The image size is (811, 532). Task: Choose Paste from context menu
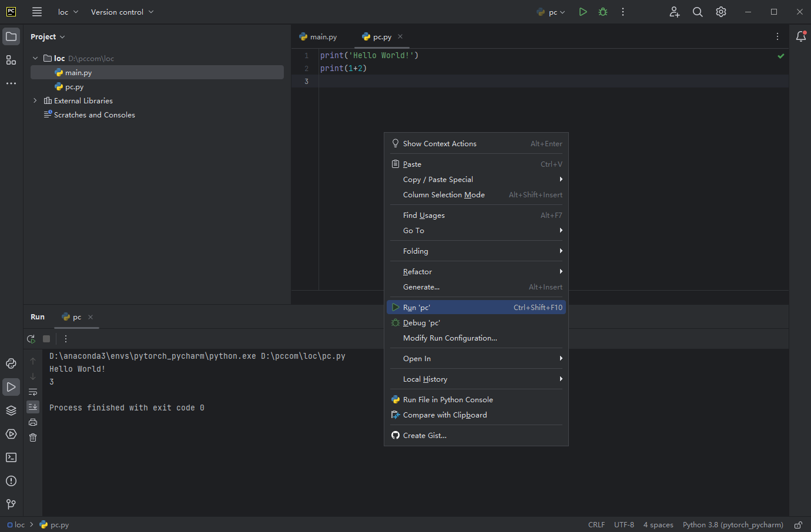[476, 164]
